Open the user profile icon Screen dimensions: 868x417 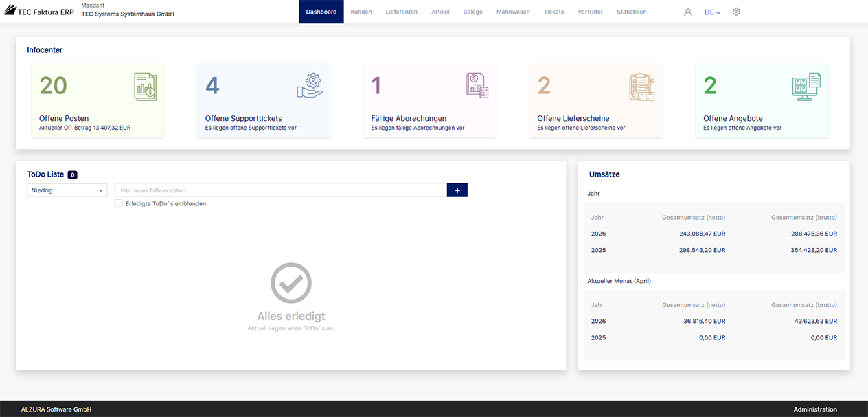pyautogui.click(x=688, y=12)
